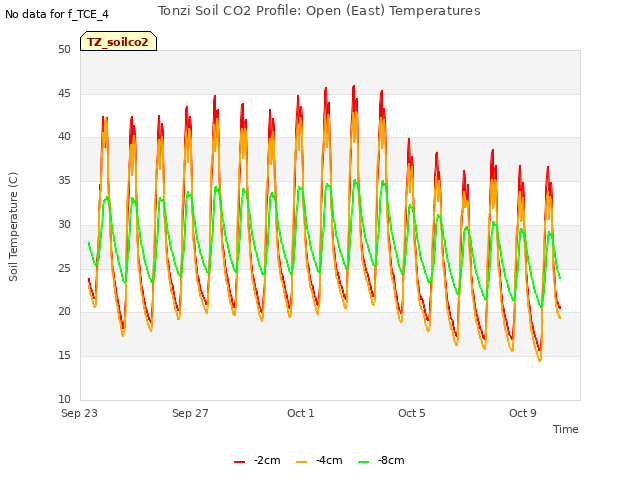Click the y-axis value 45
This screenshot has width=640, height=480.
click(x=64, y=94)
